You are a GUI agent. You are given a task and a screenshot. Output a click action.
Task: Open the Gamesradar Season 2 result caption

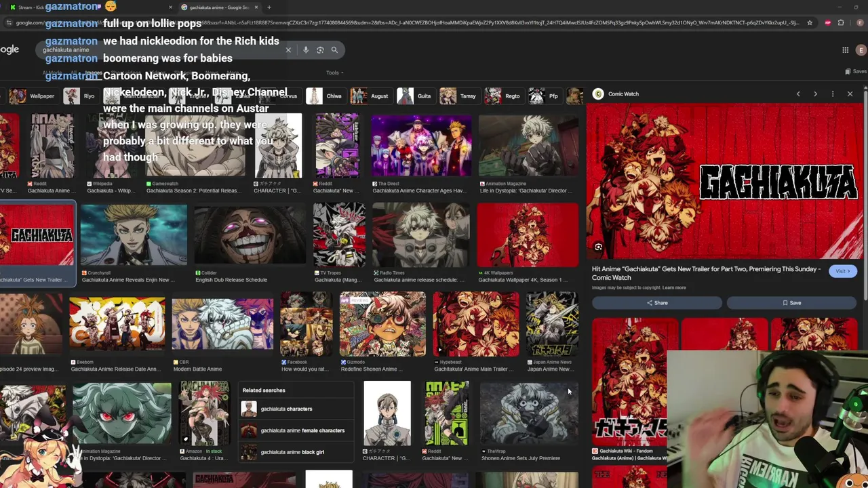coord(193,190)
